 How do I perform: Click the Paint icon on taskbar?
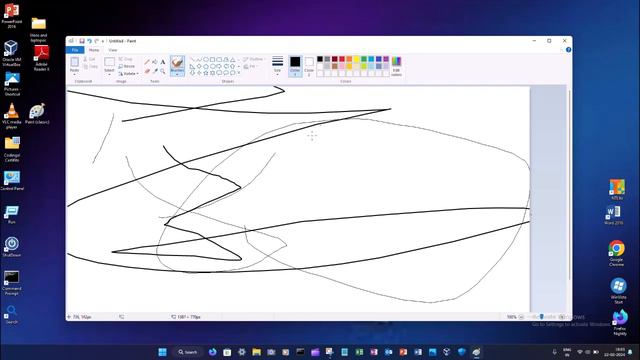(476, 352)
